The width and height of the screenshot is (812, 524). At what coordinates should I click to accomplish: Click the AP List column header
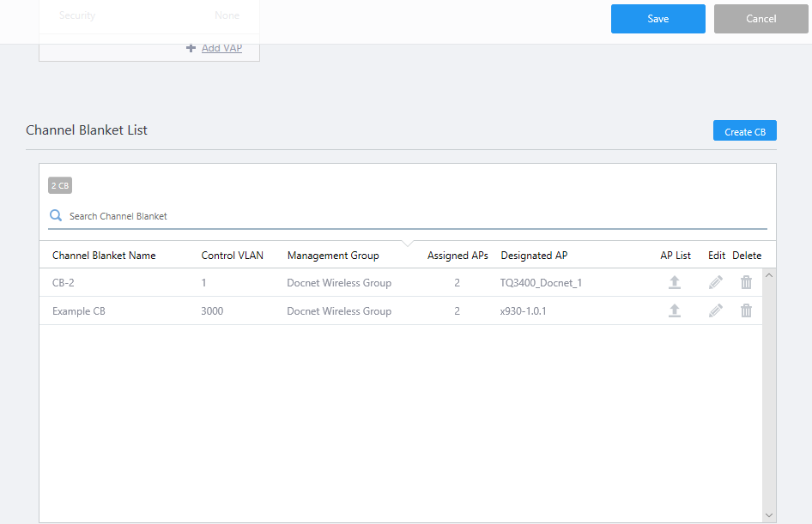click(x=676, y=256)
